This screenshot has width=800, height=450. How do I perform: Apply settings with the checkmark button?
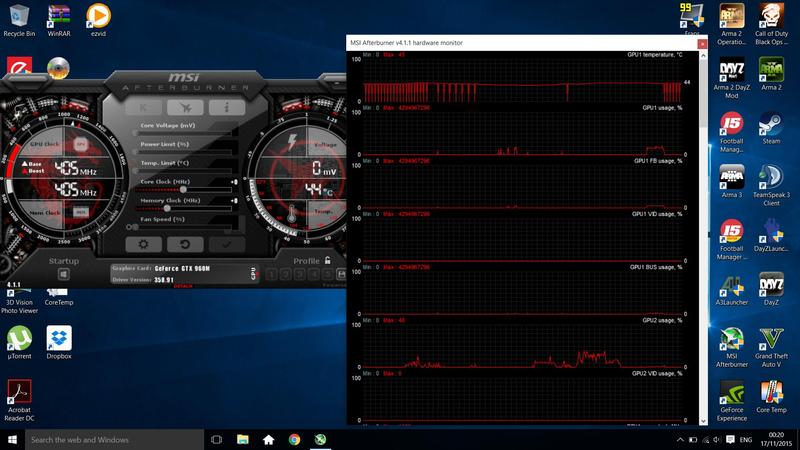[226, 244]
